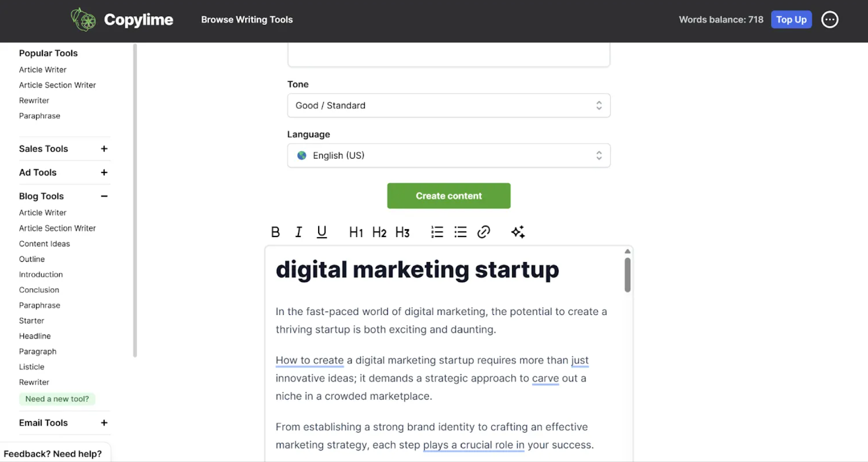Open the account menu ellipsis icon
This screenshot has width=868, height=462.
[x=830, y=20]
